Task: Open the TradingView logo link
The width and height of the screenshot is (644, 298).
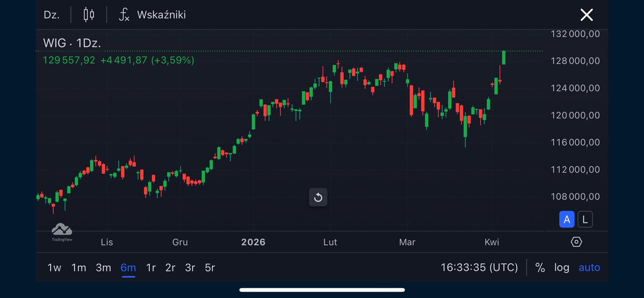Action: [x=62, y=232]
